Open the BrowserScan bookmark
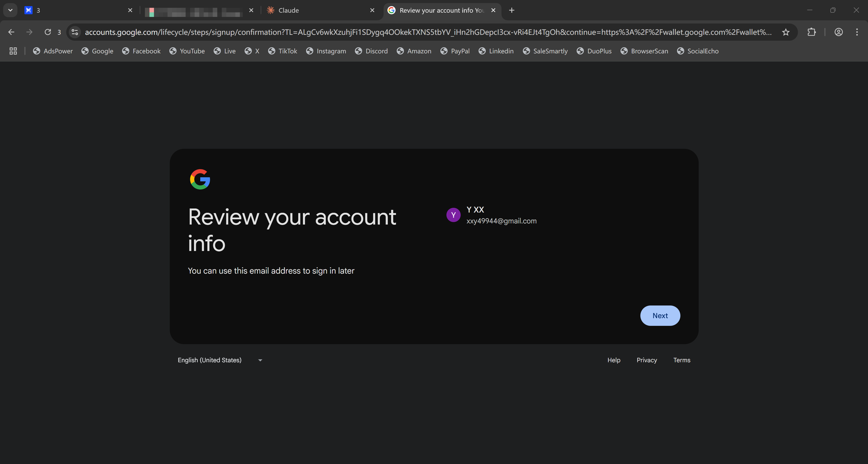 pos(644,51)
